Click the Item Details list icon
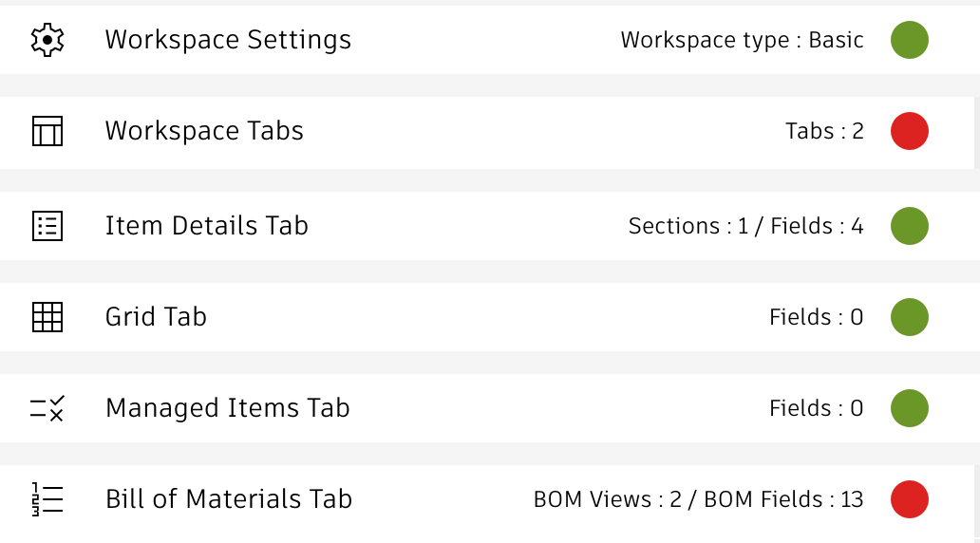This screenshot has width=980, height=543. click(47, 226)
